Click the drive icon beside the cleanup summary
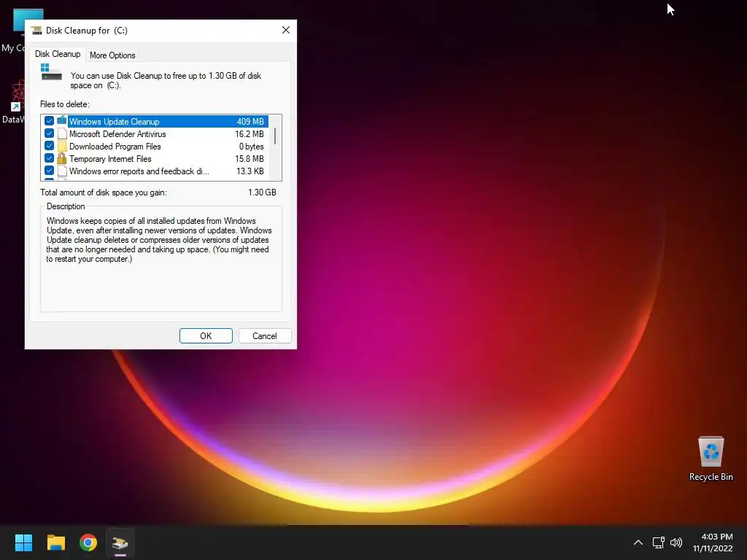Image resolution: width=747 pixels, height=560 pixels. [x=51, y=72]
